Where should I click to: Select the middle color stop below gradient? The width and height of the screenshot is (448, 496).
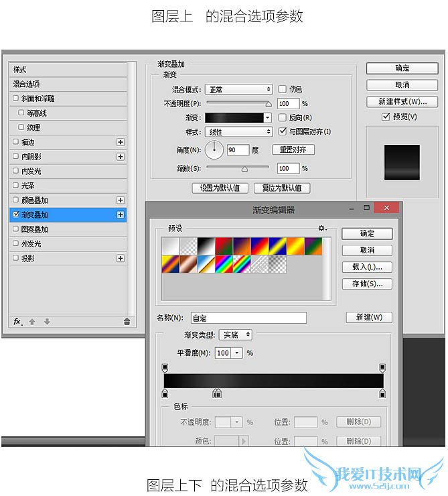coord(217,393)
